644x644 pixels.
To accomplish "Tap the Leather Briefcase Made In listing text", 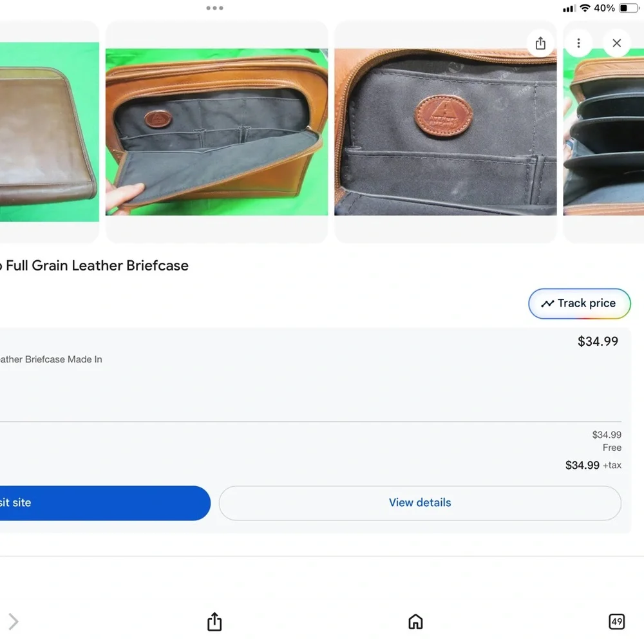I will click(50, 359).
